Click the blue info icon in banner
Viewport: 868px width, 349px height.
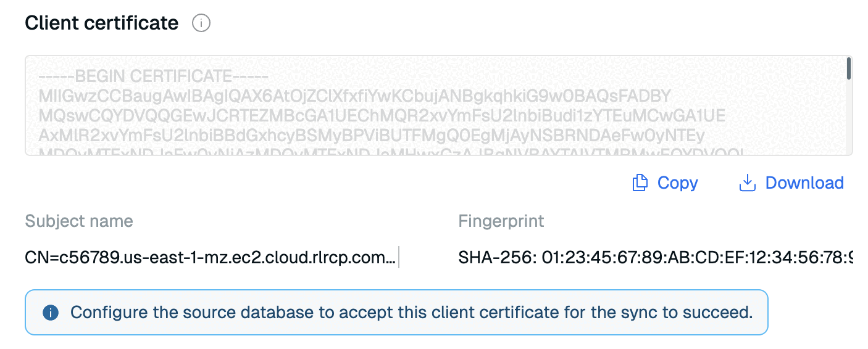pyautogui.click(x=51, y=312)
